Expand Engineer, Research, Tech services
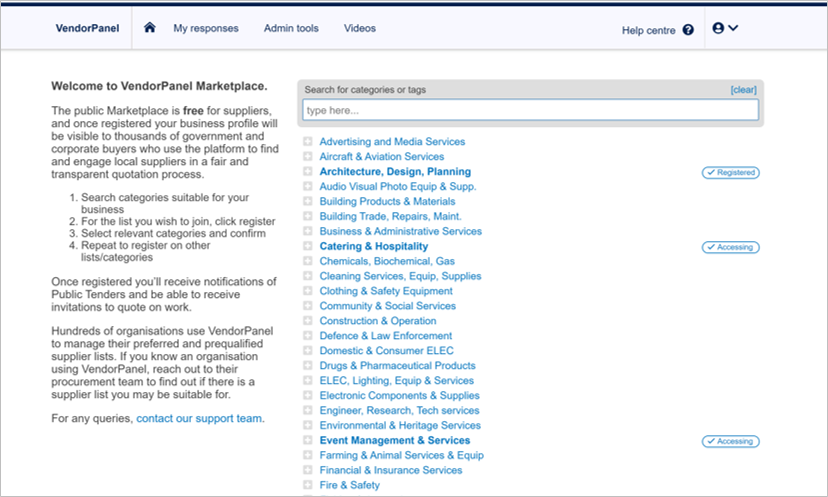Screen dimensions: 828x497 (308, 410)
